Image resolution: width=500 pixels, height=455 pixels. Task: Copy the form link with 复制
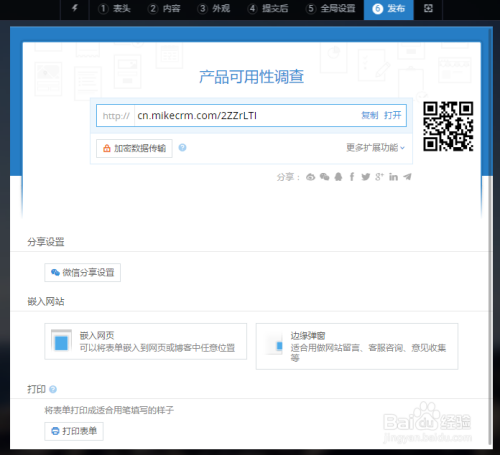370,115
